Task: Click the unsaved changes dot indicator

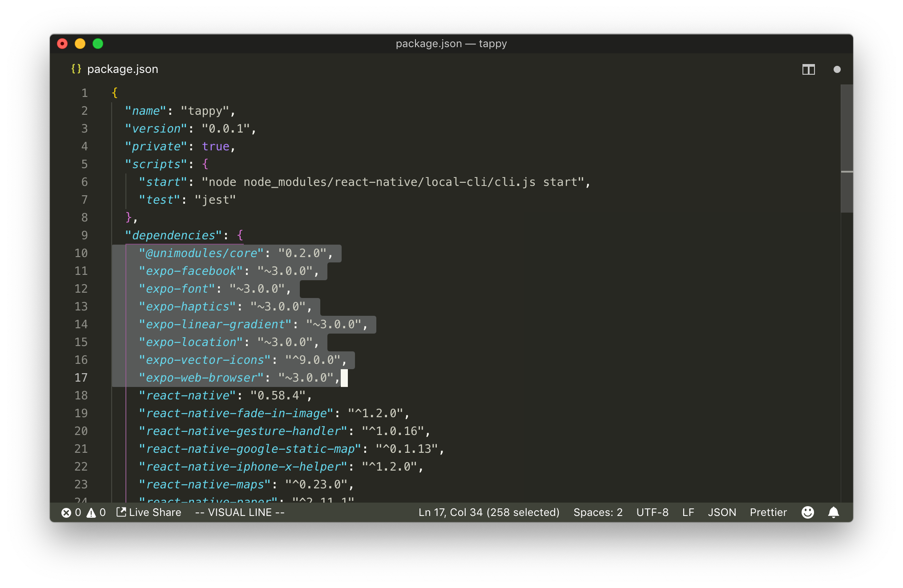Action: (x=837, y=69)
